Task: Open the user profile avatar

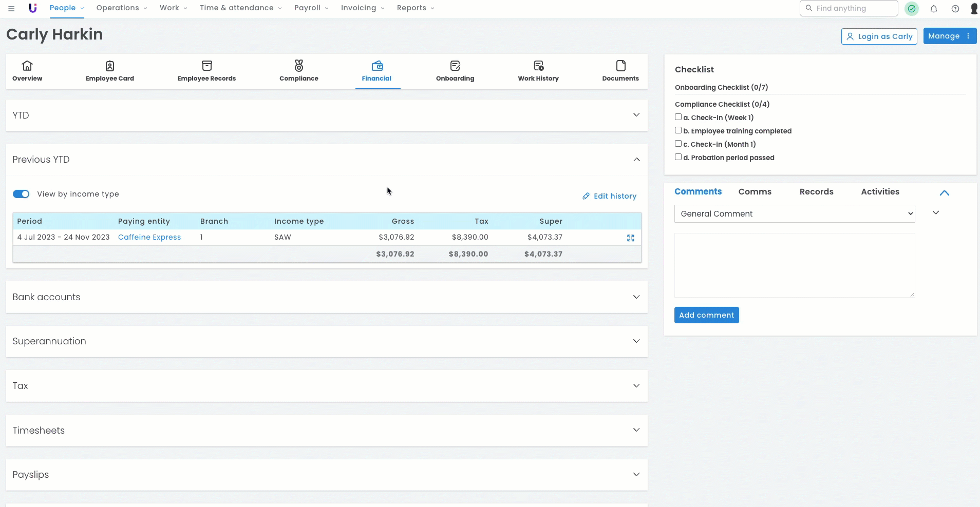Action: [x=973, y=8]
